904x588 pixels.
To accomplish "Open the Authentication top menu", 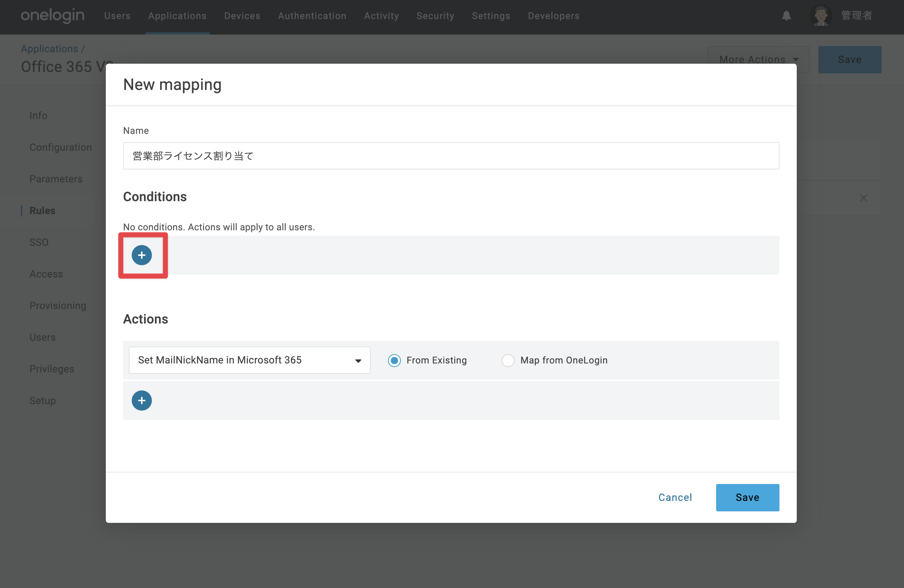I will [312, 16].
